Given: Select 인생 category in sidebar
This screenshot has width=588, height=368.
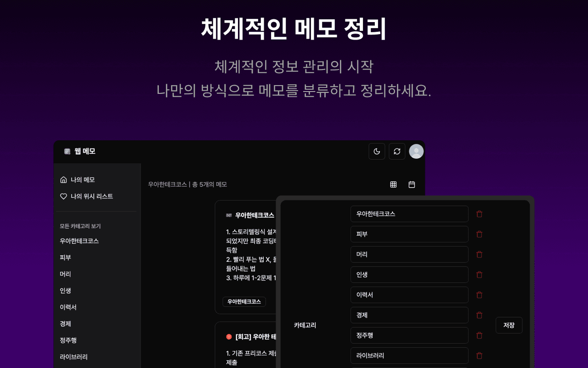Looking at the screenshot, I should pyautogui.click(x=65, y=291).
